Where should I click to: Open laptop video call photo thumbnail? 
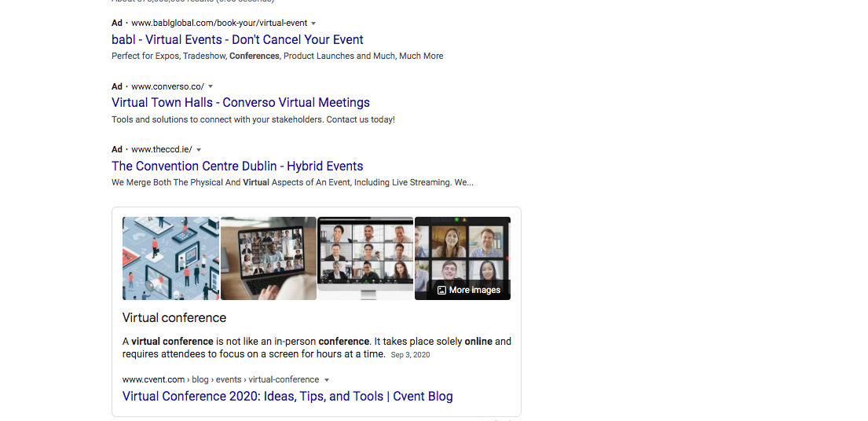click(269, 258)
